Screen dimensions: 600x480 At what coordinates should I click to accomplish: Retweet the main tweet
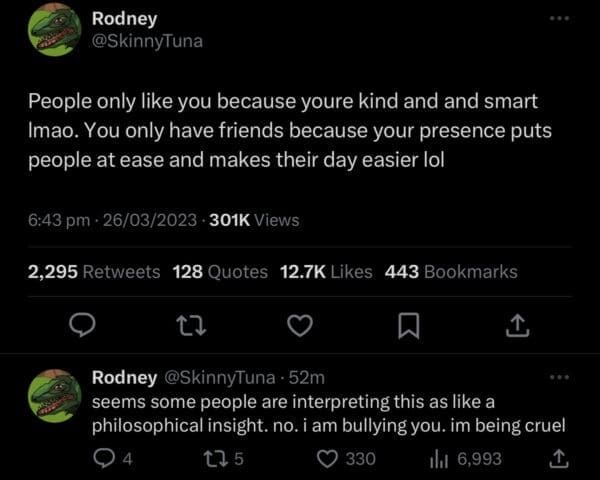click(189, 322)
